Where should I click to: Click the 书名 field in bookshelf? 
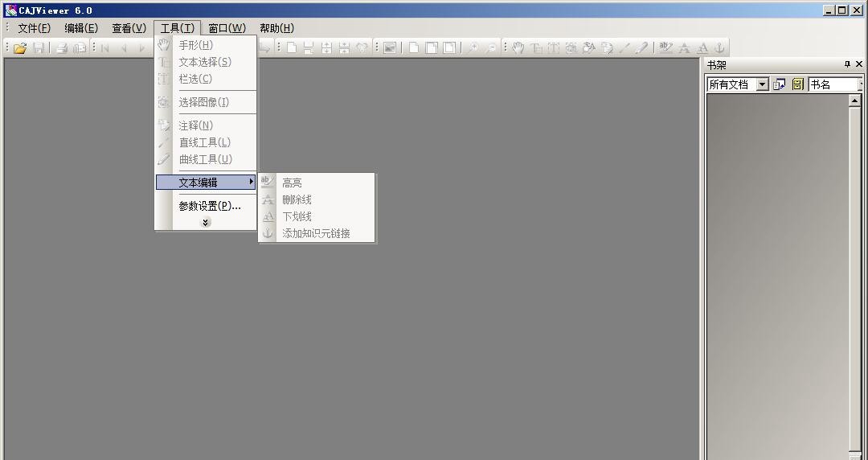pos(835,84)
